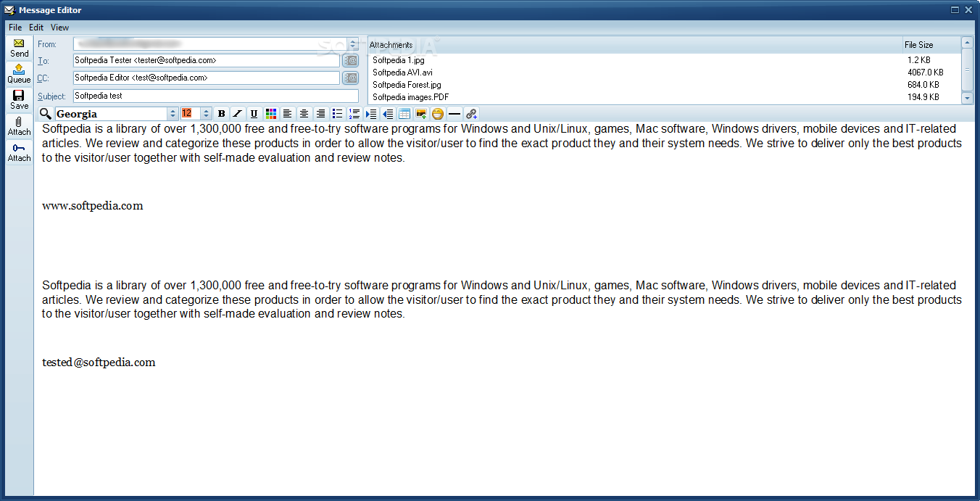Viewport: 980px width, 501px height.
Task: Attach a file using the paperclip icon
Action: click(19, 126)
